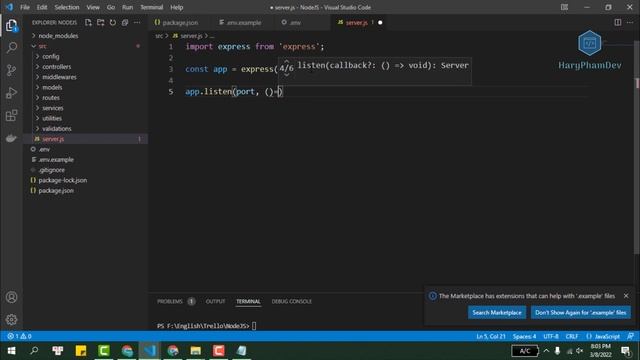Collapse the src folder

[x=42, y=46]
